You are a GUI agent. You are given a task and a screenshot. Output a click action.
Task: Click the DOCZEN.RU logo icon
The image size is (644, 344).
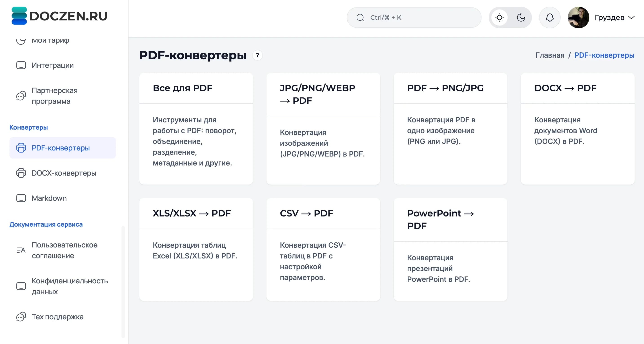click(19, 16)
